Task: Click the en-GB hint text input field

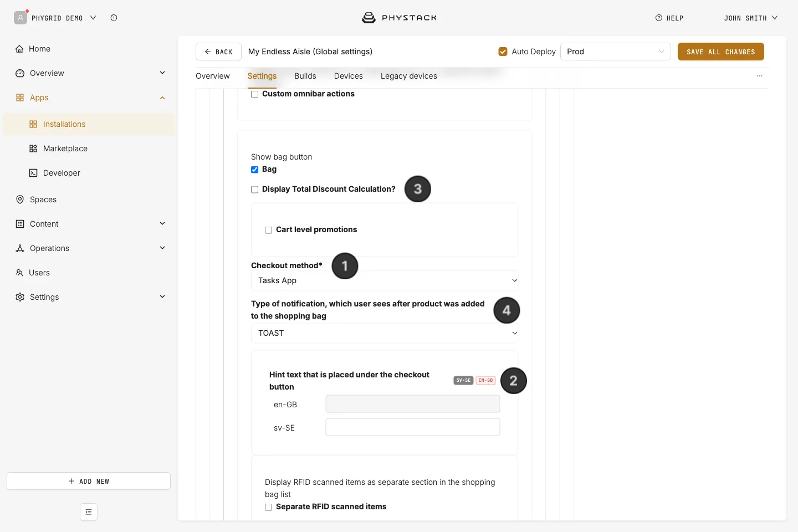Action: pyautogui.click(x=413, y=404)
